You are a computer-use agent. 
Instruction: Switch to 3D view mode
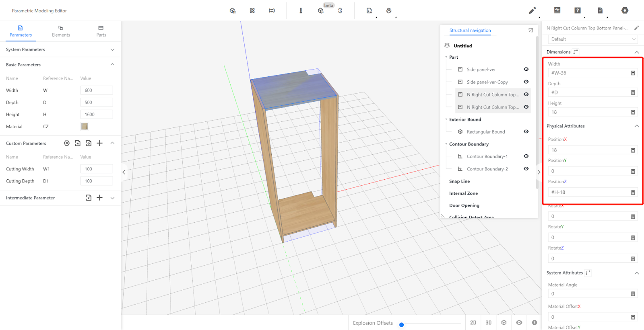[x=488, y=323]
